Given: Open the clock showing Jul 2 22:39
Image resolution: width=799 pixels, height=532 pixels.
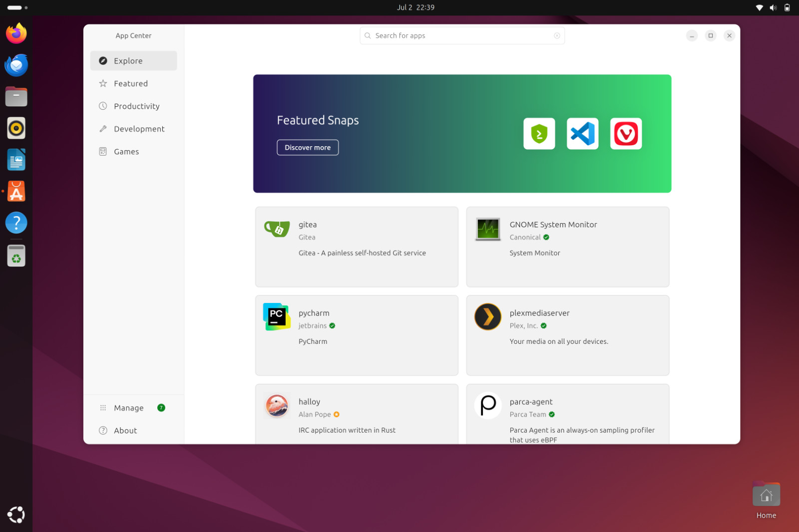Looking at the screenshot, I should [x=415, y=7].
